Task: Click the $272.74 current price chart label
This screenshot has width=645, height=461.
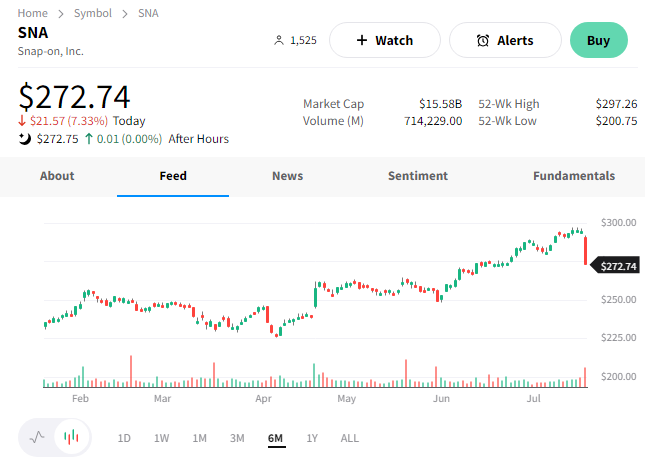Action: [615, 266]
